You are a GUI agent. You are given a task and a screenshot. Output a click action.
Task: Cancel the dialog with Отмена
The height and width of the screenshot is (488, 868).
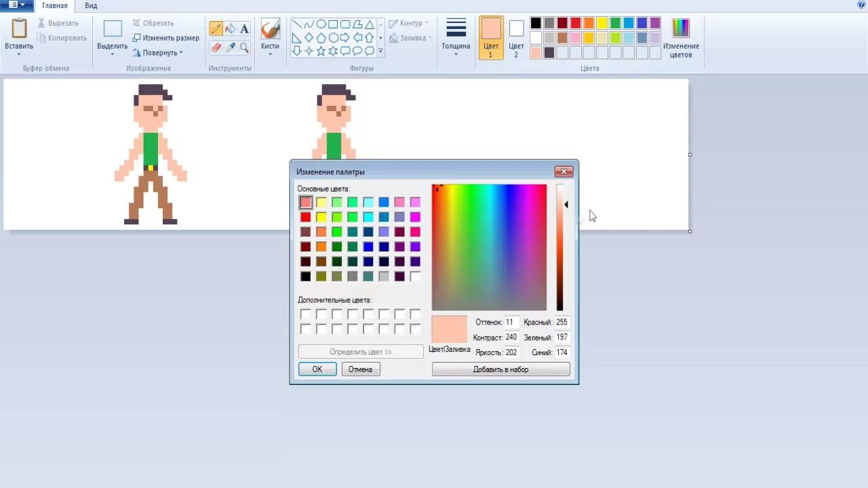click(x=361, y=369)
